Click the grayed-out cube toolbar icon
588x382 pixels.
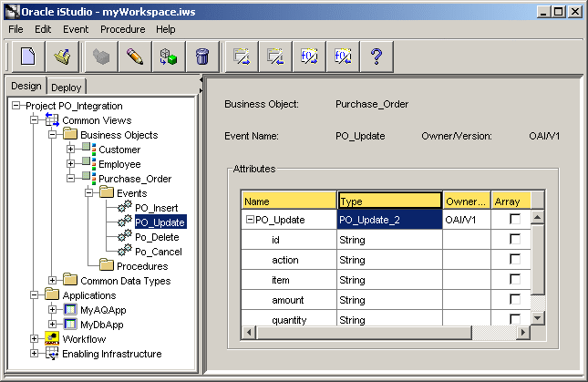click(x=101, y=57)
